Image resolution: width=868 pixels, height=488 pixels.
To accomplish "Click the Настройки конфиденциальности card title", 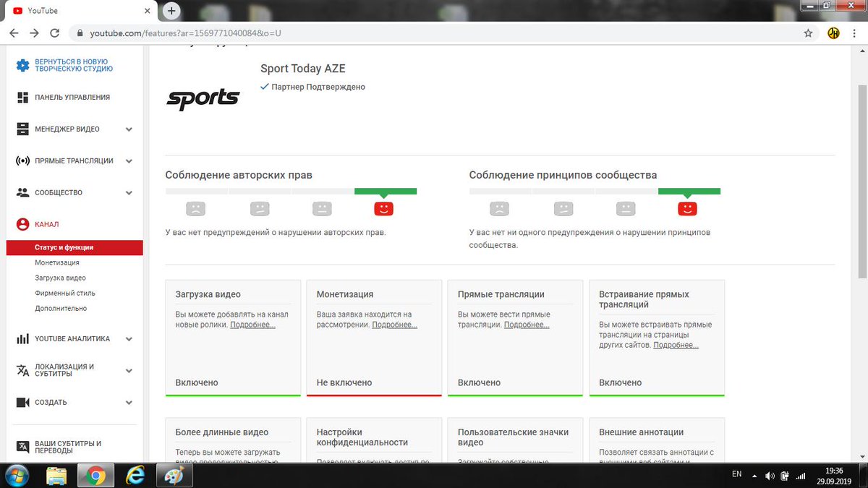I will (362, 437).
